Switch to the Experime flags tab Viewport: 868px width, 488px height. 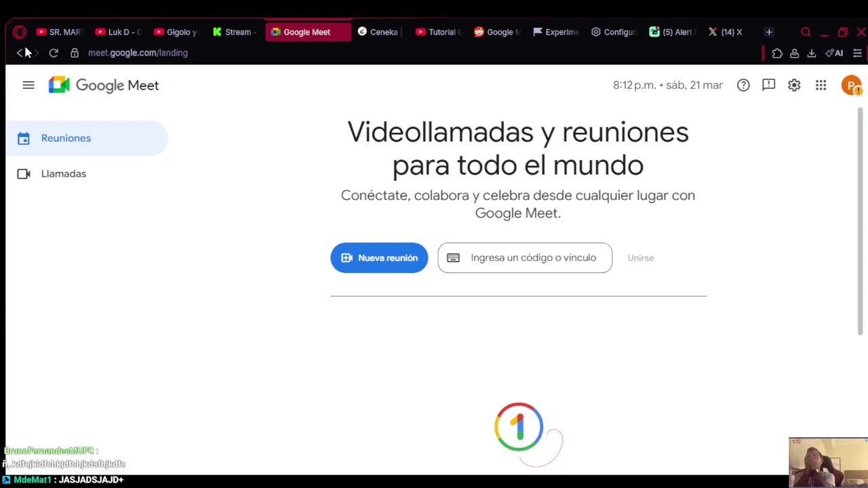pos(557,32)
